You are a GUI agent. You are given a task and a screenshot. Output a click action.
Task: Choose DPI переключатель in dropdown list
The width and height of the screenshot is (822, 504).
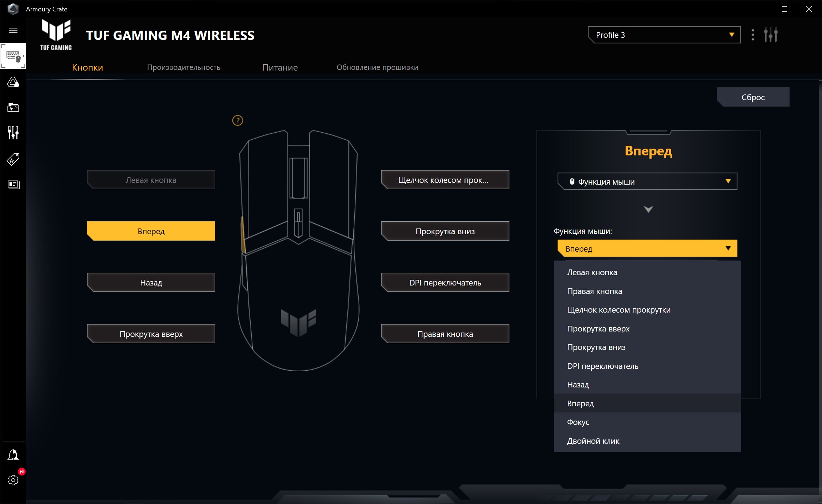coord(647,366)
